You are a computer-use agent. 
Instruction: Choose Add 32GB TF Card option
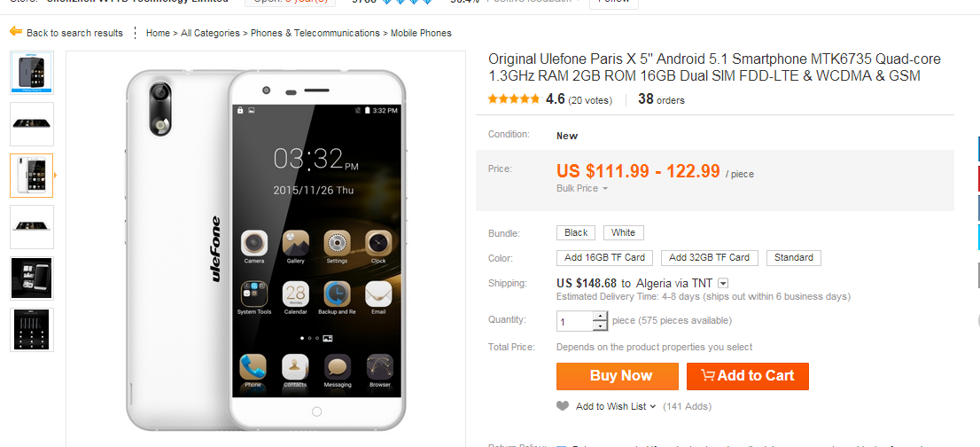pos(710,257)
